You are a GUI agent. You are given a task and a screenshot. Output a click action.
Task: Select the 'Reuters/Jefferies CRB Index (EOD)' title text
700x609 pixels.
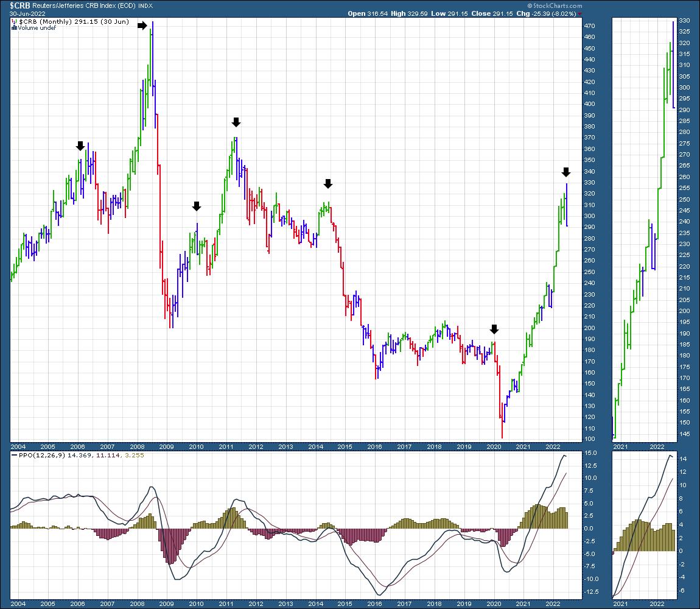tap(84, 6)
